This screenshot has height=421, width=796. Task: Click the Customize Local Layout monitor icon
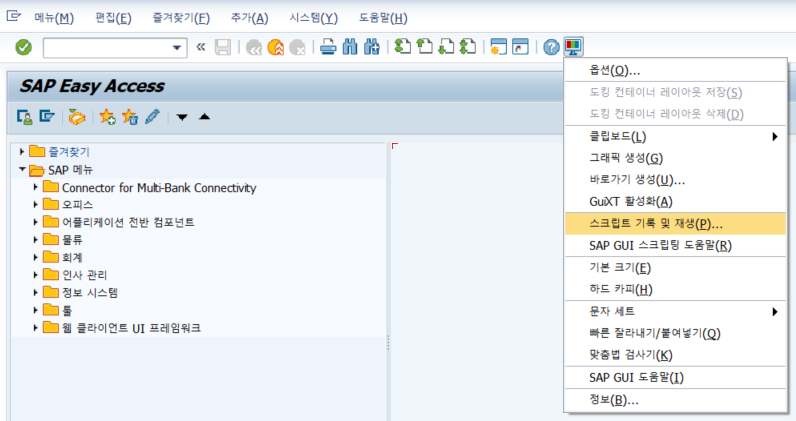(x=573, y=47)
